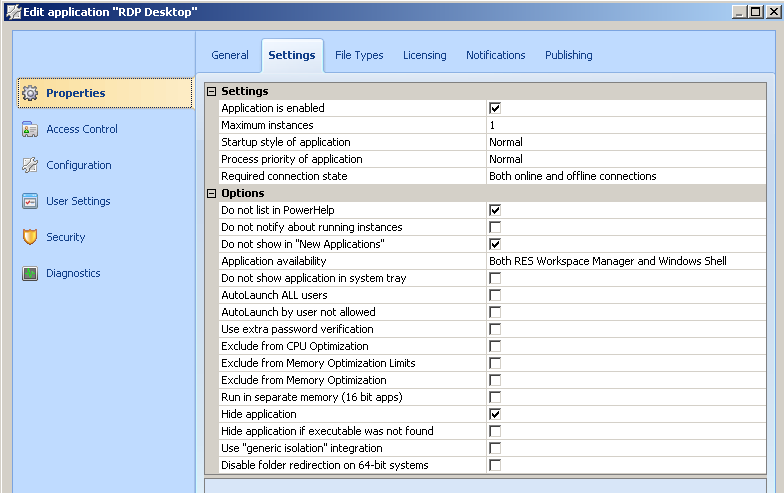Collapse the Options section

(211, 193)
